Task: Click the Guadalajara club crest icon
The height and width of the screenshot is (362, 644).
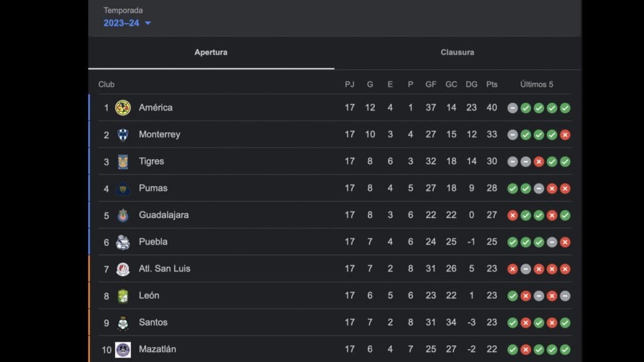Action: click(123, 215)
